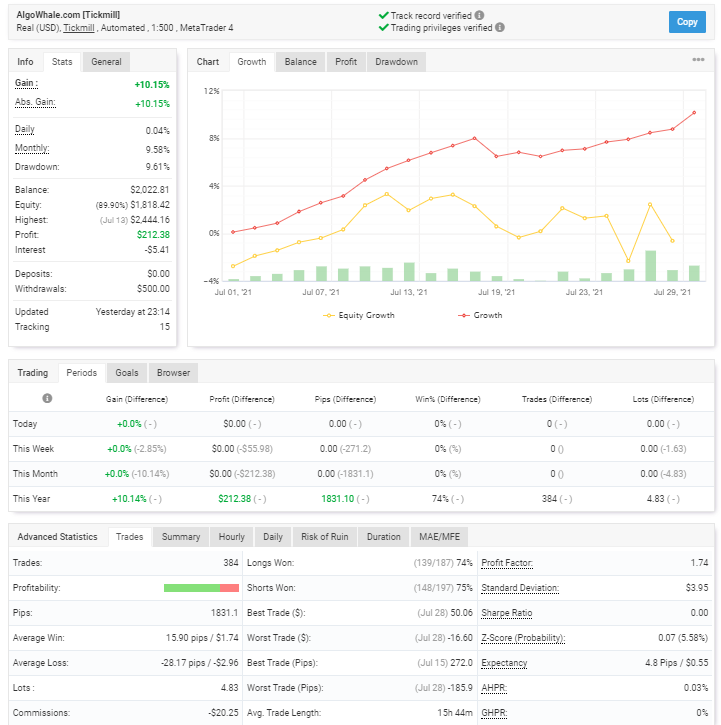Open the Periods tab

(81, 373)
